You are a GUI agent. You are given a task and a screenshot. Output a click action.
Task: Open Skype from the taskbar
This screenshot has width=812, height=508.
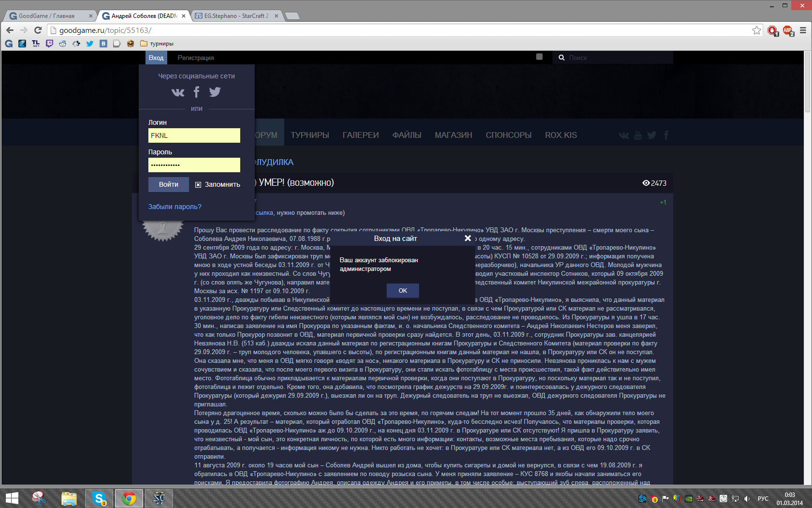(x=99, y=498)
